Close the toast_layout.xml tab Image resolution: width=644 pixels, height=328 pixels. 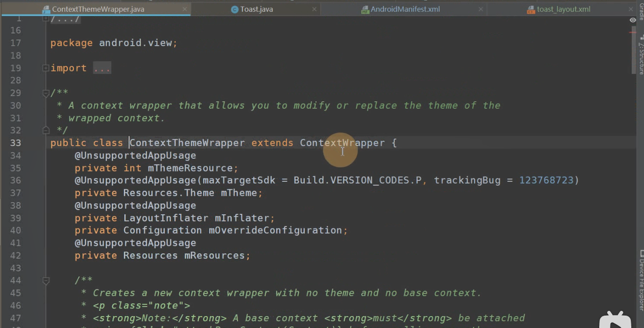(631, 9)
